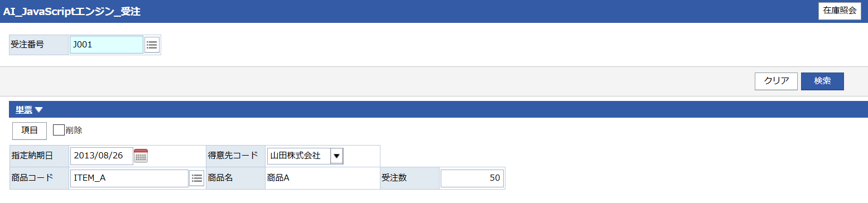The width and height of the screenshot is (868, 203).
Task: Check the 削除 checkbox
Action: [59, 130]
